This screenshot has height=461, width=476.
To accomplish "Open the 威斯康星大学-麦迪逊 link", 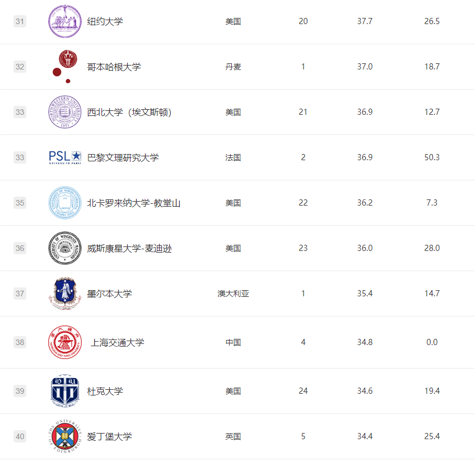I will point(129,249).
